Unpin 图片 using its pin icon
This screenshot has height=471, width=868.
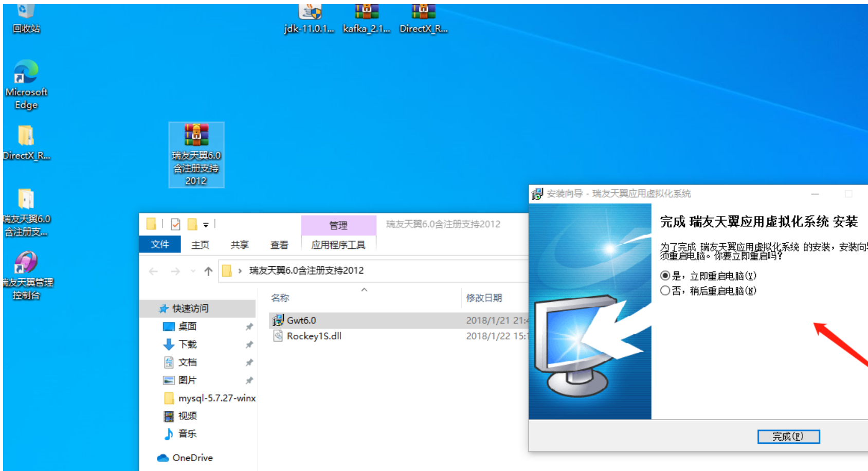249,381
